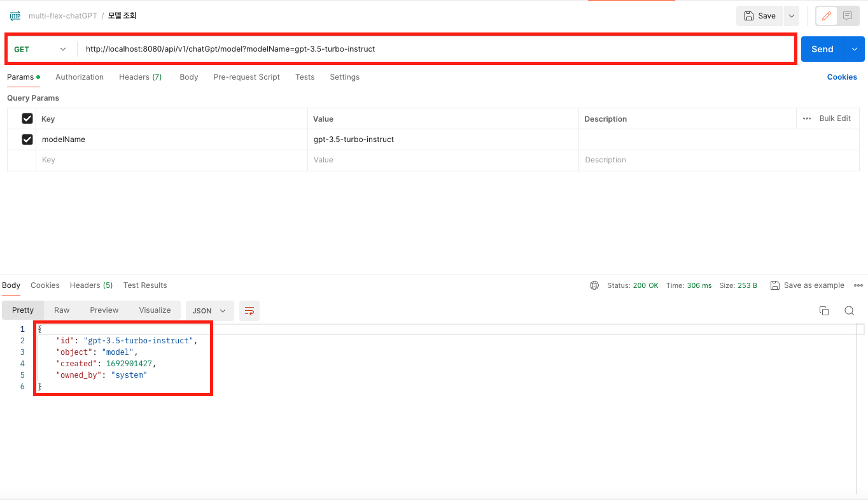The height and width of the screenshot is (500, 868).
Task: Copy the response with copy icon
Action: (x=824, y=311)
